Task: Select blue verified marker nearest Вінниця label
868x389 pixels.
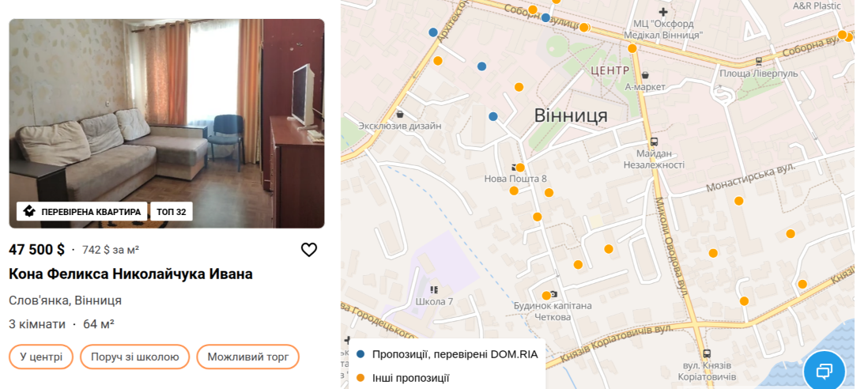Action: tap(493, 116)
